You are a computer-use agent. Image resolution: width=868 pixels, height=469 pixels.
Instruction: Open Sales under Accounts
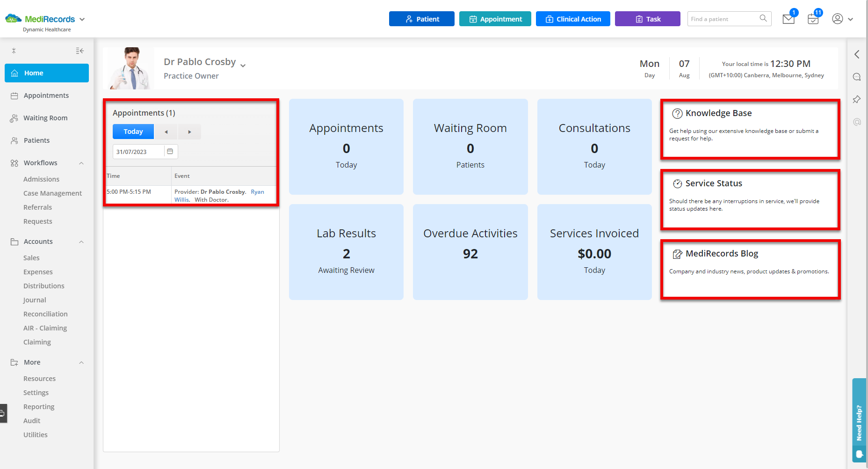[31, 258]
